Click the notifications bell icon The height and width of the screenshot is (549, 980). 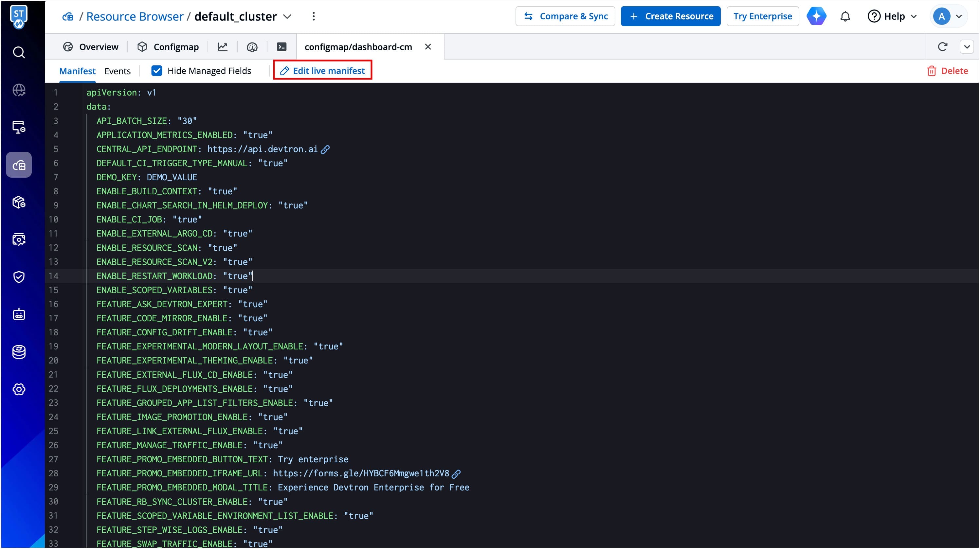tap(845, 16)
